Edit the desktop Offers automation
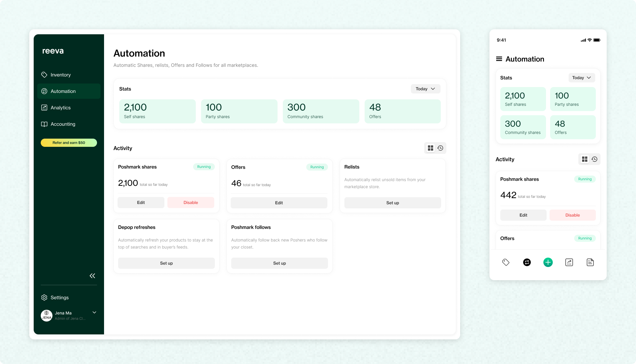Viewport: 636px width, 364px height. 279,203
